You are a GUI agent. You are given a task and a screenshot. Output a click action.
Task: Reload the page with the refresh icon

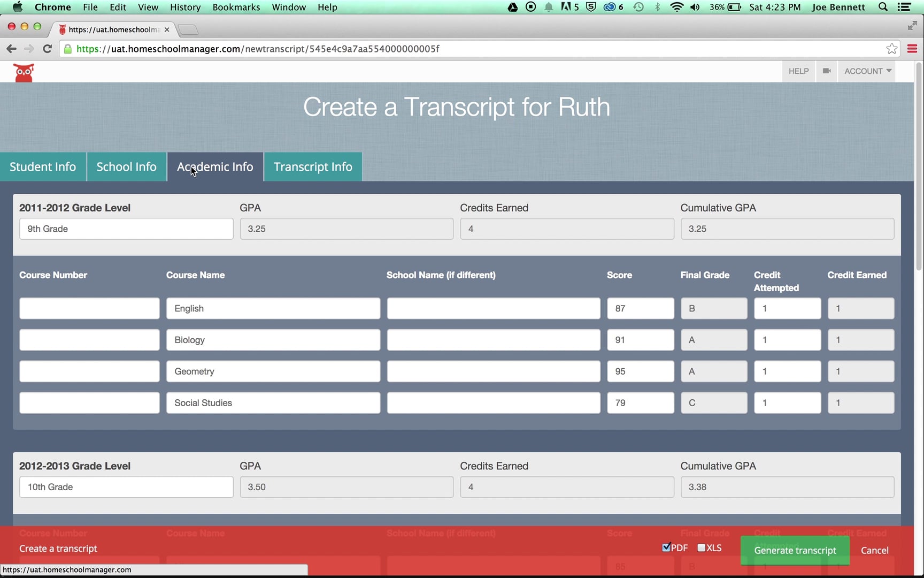point(47,48)
